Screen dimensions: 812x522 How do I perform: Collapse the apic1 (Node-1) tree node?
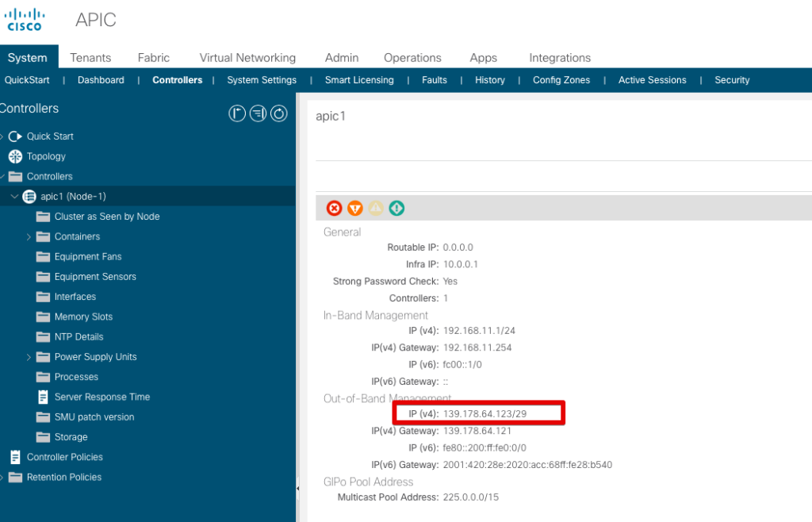14,196
